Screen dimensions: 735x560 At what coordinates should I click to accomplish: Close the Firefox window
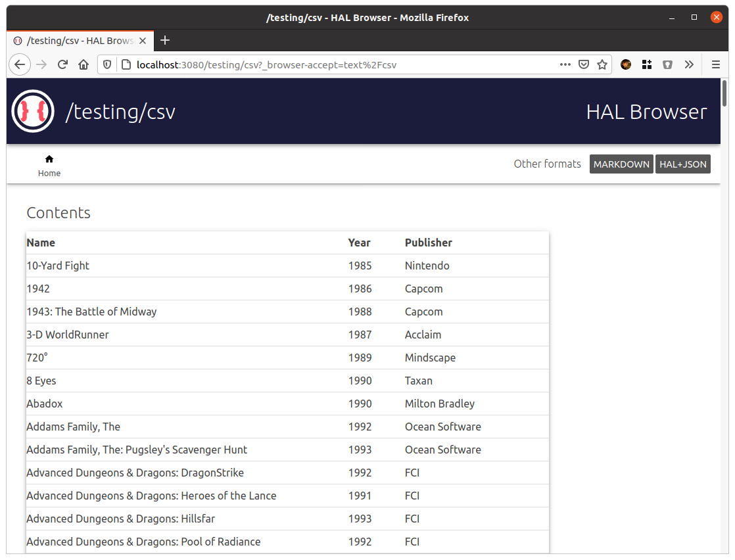716,17
